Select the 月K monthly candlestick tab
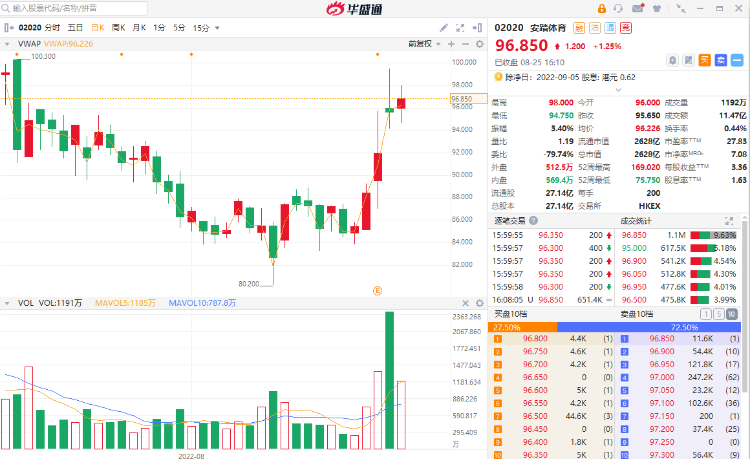Viewport: 750px width, 459px height. coord(139,28)
